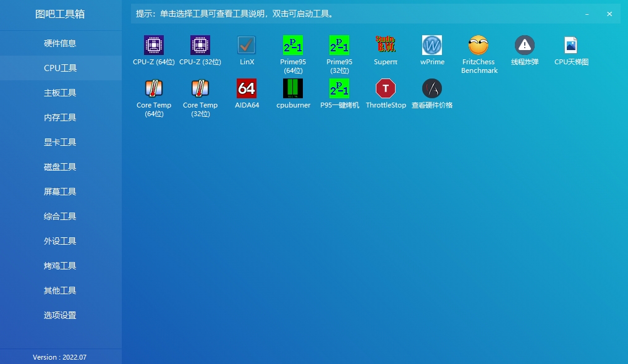The height and width of the screenshot is (364, 628).
Task: Open the 屏幕工具 category
Action: (x=61, y=192)
